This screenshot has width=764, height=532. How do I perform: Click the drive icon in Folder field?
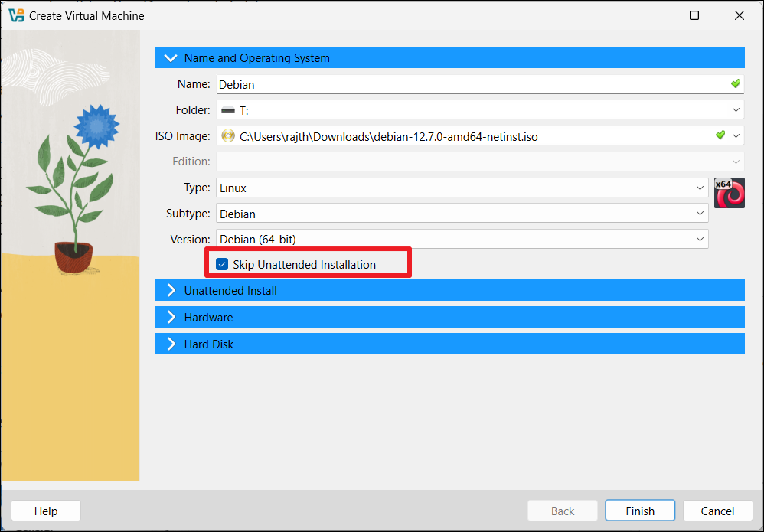tap(227, 110)
